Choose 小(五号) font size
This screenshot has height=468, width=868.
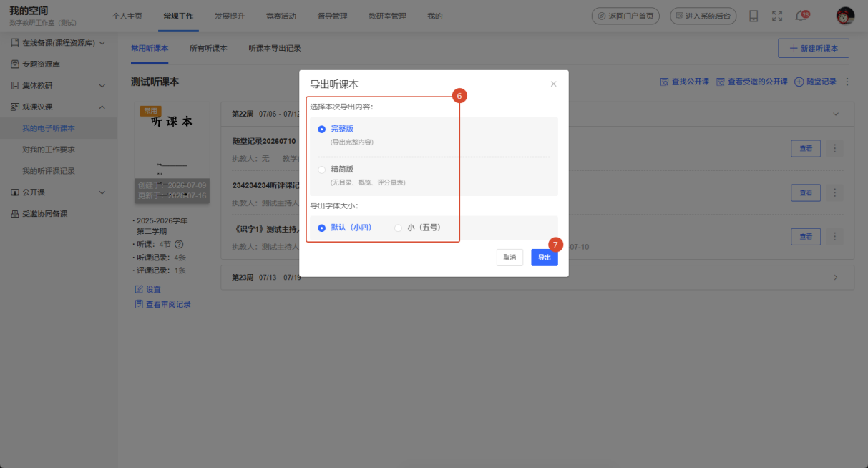coord(399,228)
